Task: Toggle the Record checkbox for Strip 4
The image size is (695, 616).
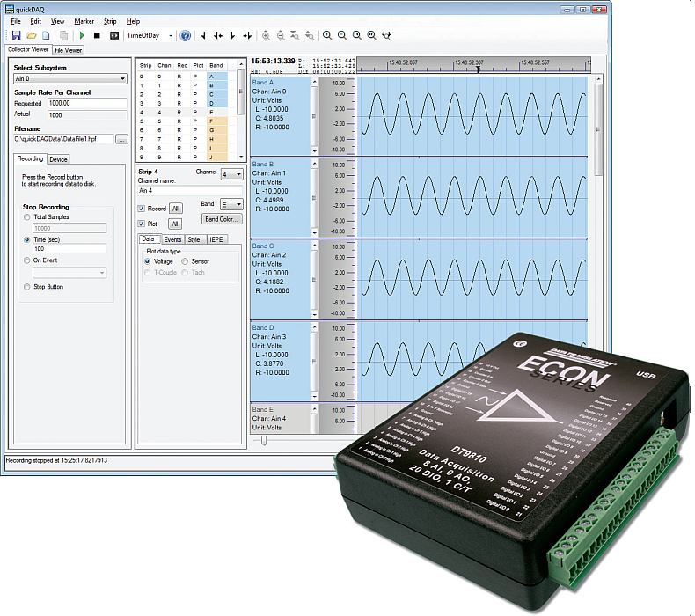Action: coord(143,209)
